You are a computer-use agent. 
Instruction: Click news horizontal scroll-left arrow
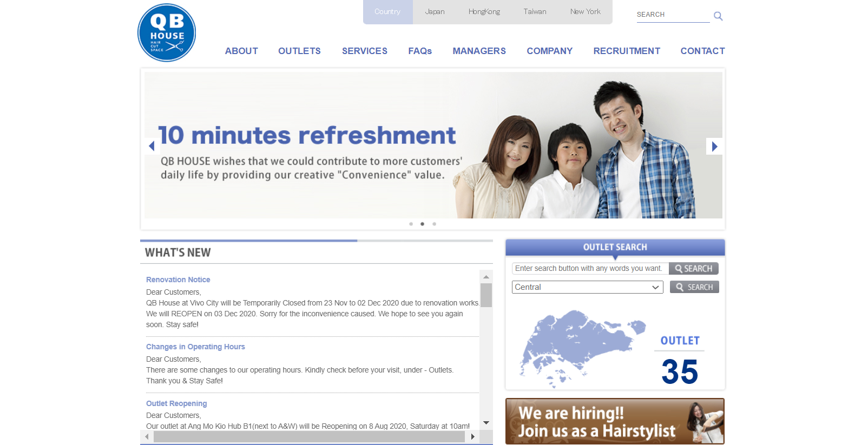coord(147,436)
